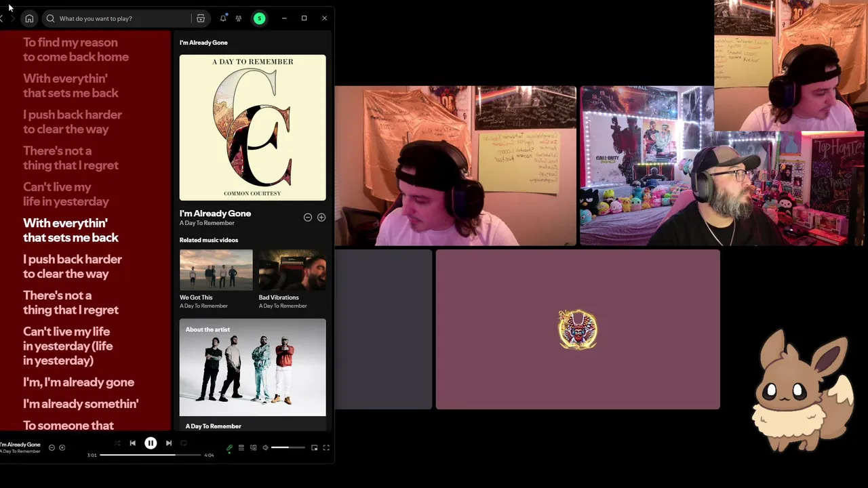Adjust the volume slider

[x=288, y=448]
